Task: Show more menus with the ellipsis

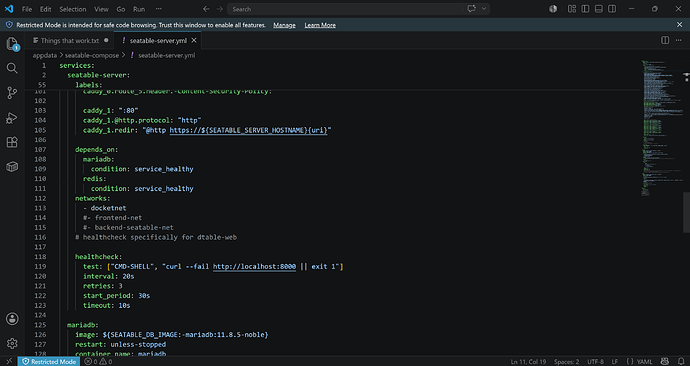Action: click(x=158, y=9)
